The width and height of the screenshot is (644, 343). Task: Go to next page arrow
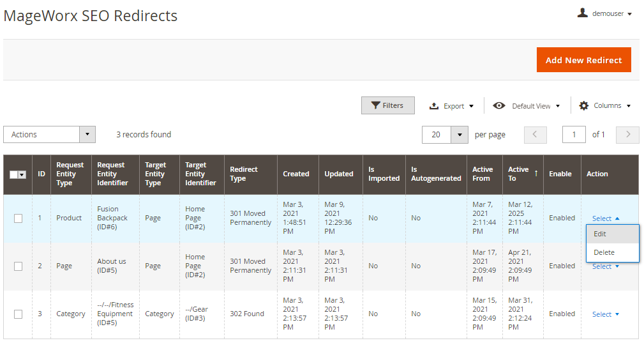[x=628, y=134]
